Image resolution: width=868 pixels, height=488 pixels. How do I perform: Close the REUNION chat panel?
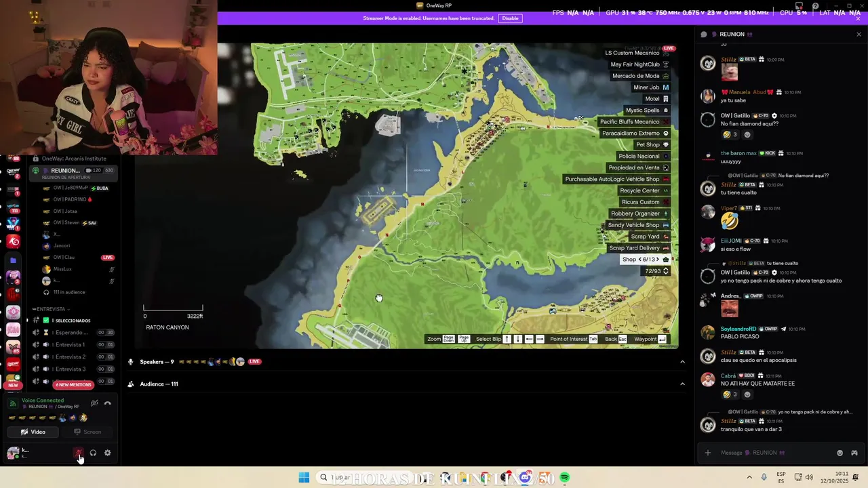tap(859, 34)
